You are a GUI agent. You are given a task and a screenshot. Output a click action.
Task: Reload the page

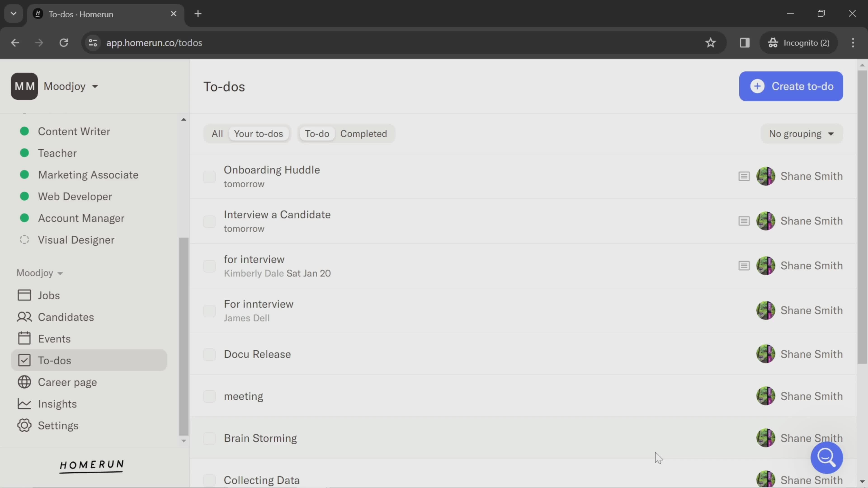[64, 43]
